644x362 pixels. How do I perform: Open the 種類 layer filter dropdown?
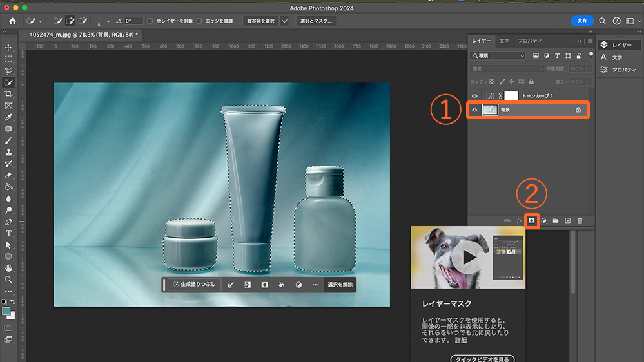498,56
